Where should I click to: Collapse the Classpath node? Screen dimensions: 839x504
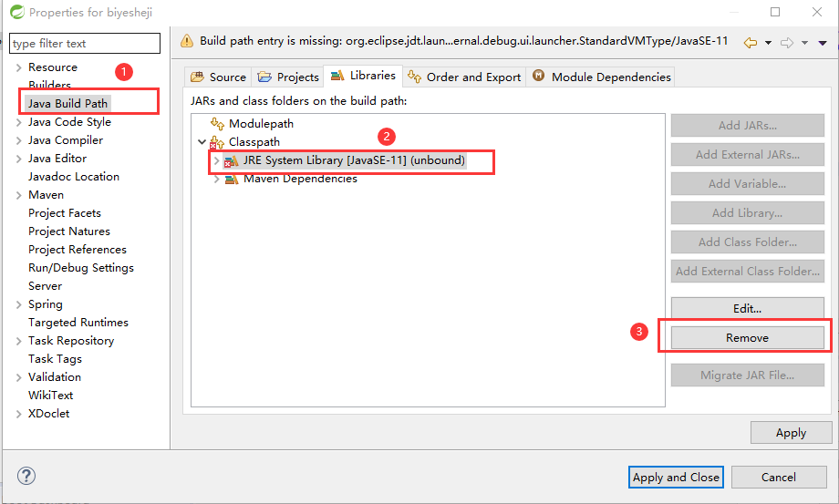tap(202, 142)
